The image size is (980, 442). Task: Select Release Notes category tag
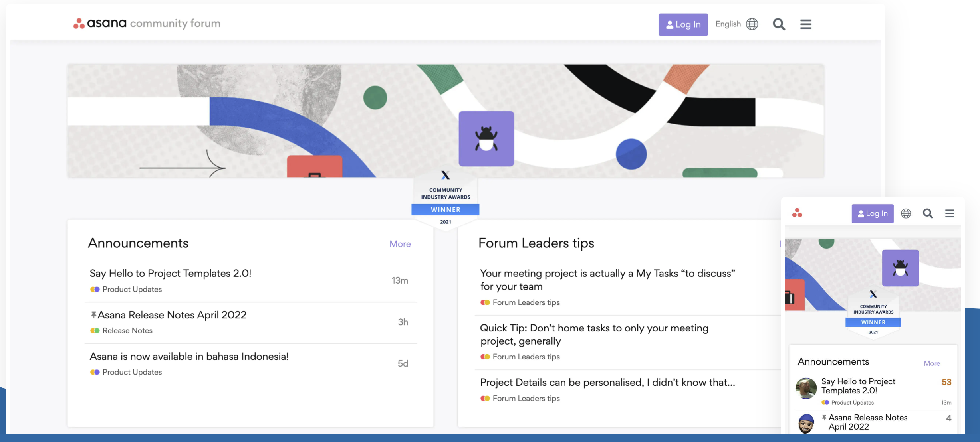click(127, 330)
